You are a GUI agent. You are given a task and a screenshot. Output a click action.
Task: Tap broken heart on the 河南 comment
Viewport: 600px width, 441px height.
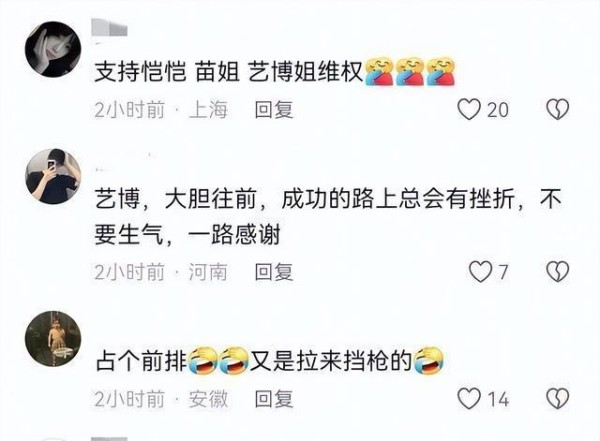[x=557, y=272]
